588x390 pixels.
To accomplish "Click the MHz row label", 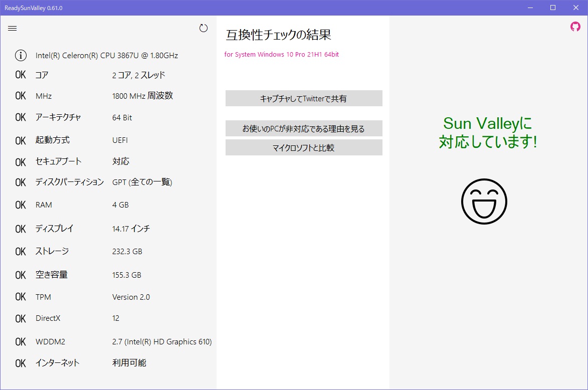I will 44,96.
